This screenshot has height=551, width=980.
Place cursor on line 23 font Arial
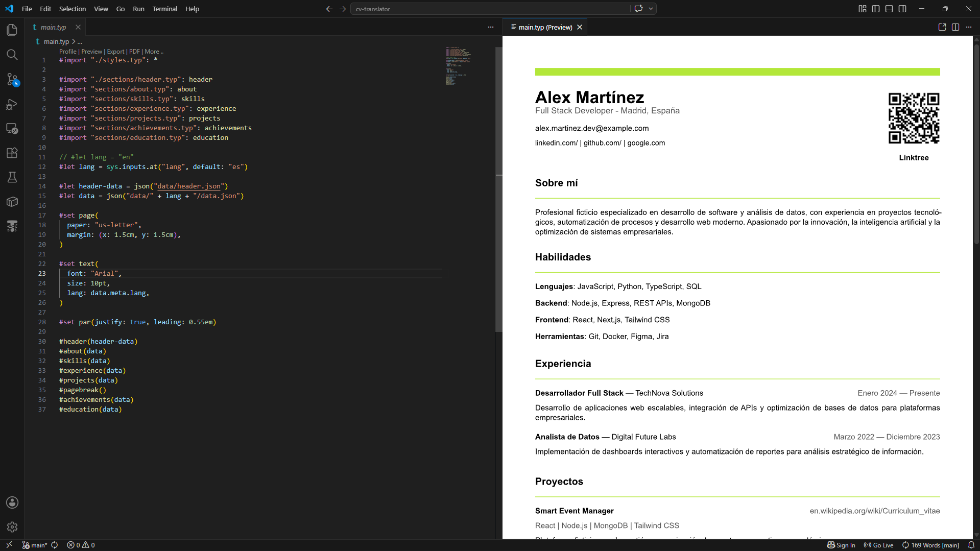(94, 274)
